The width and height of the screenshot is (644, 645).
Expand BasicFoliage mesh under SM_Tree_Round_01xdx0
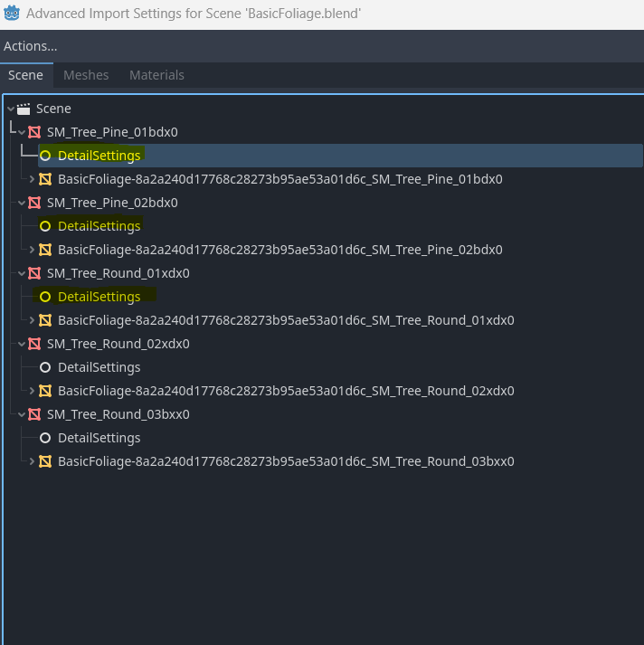pos(32,320)
